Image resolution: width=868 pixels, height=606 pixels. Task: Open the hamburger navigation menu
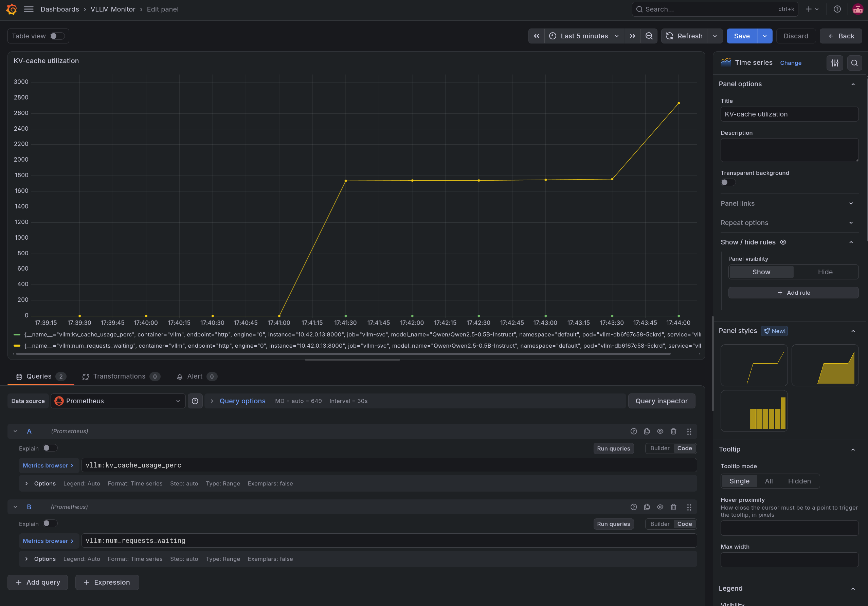tap(29, 9)
